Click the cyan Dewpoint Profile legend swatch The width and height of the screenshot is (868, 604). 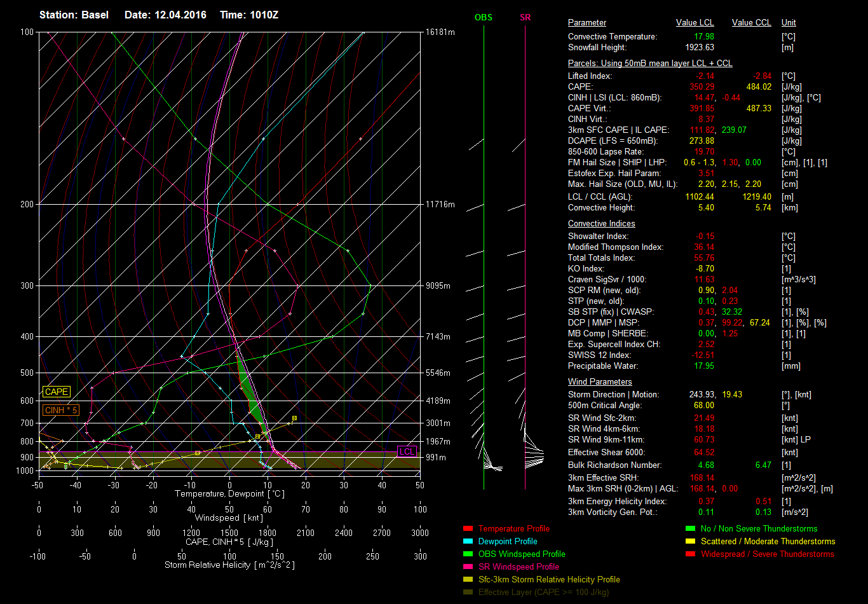click(468, 542)
